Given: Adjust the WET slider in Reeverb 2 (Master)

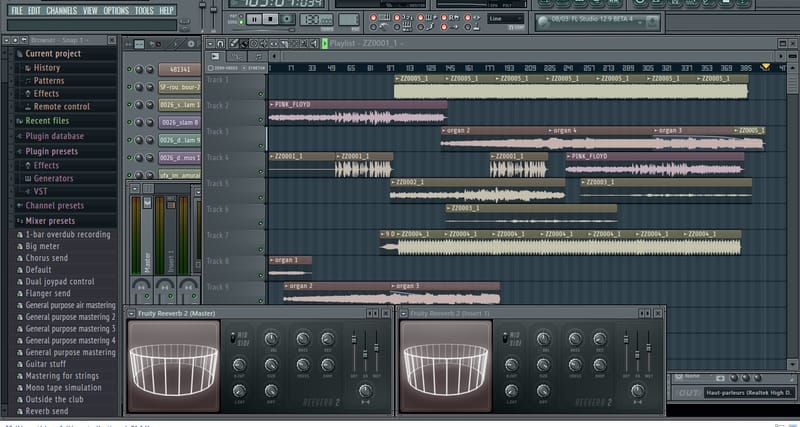Looking at the screenshot, I should (376, 348).
